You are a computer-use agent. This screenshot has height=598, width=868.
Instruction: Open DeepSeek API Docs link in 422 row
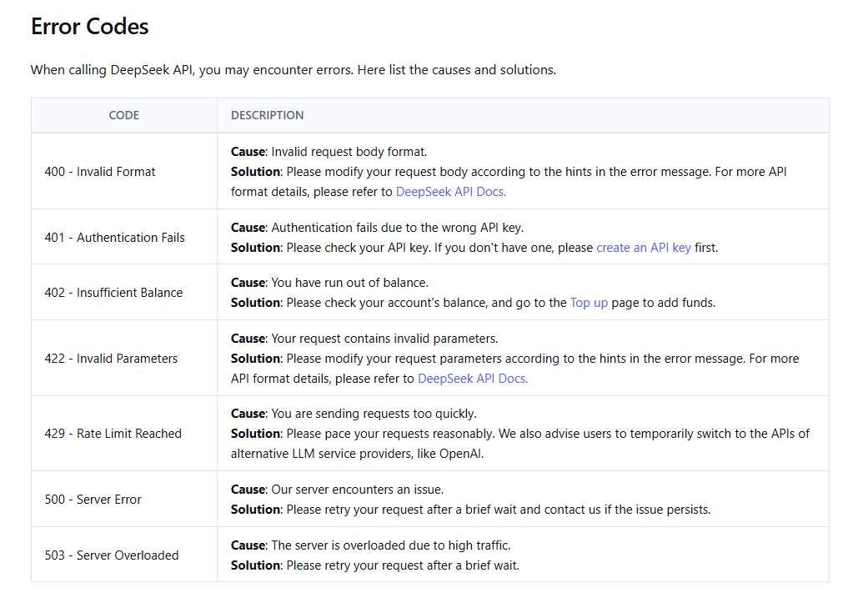click(x=473, y=378)
